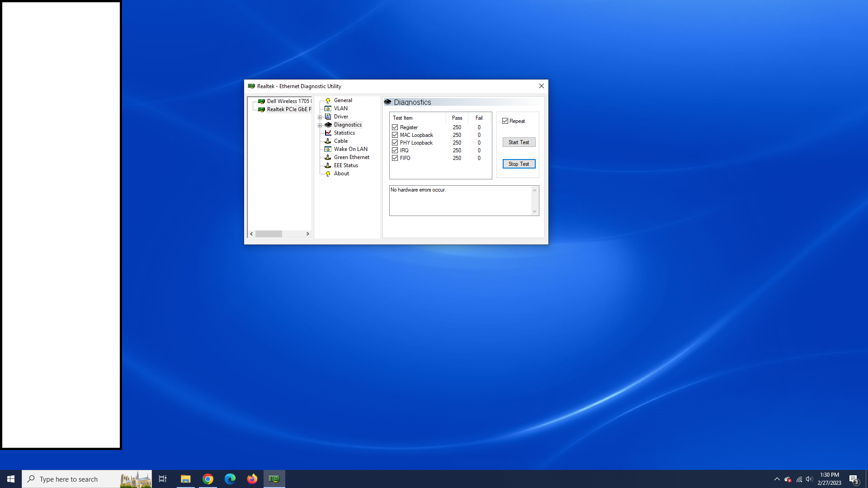This screenshot has width=868, height=488.
Task: Select Dell Wireless 1705 adapter entry
Action: tap(289, 101)
